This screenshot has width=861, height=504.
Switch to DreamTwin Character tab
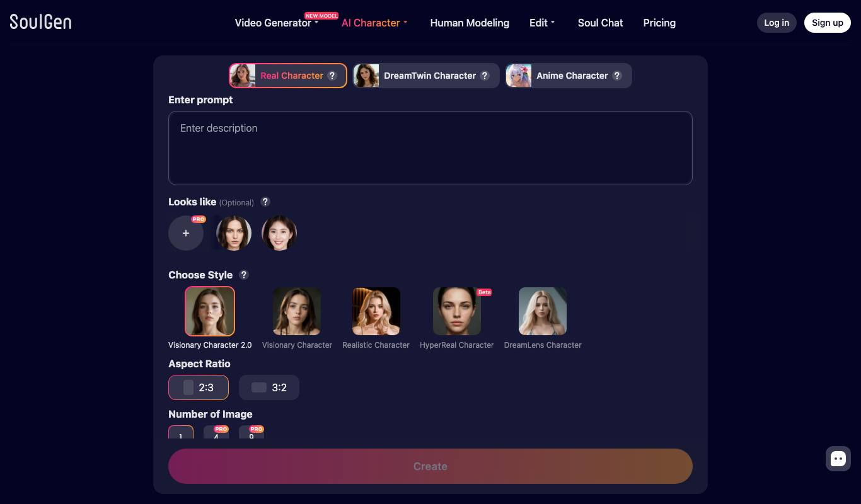(426, 76)
